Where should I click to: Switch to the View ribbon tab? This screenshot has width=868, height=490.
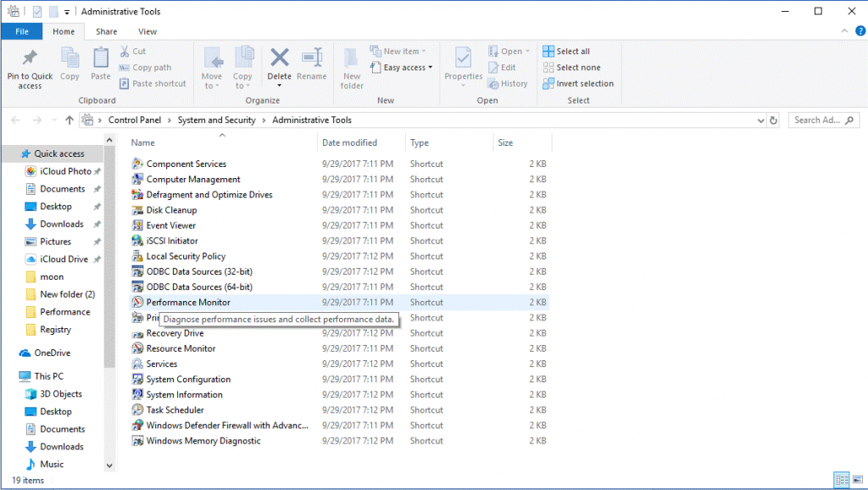(147, 31)
